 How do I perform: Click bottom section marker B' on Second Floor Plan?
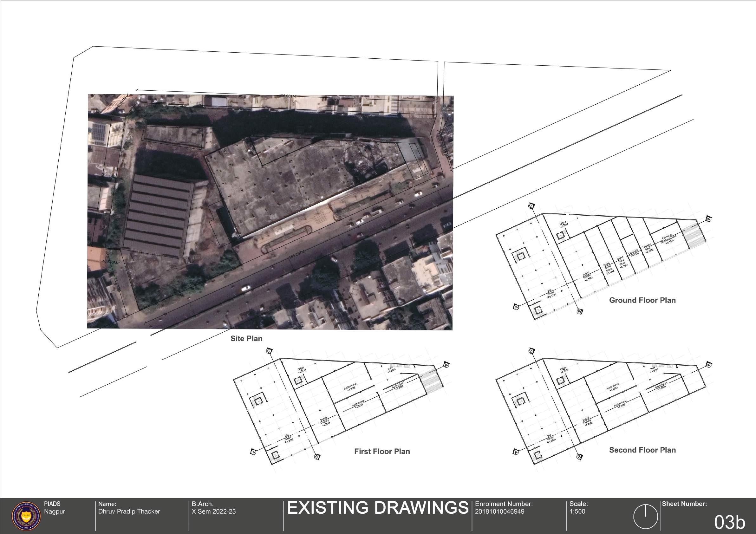(x=579, y=457)
